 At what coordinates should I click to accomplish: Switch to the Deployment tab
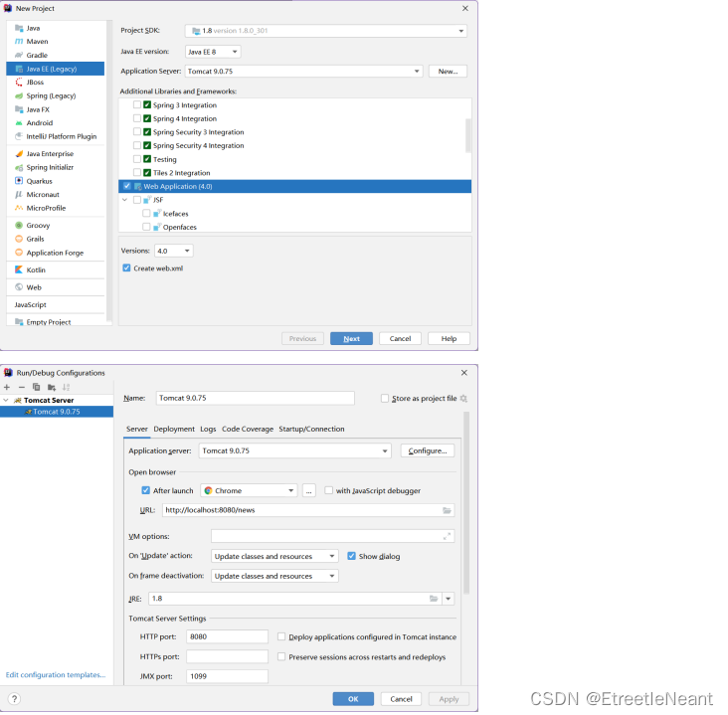174,429
